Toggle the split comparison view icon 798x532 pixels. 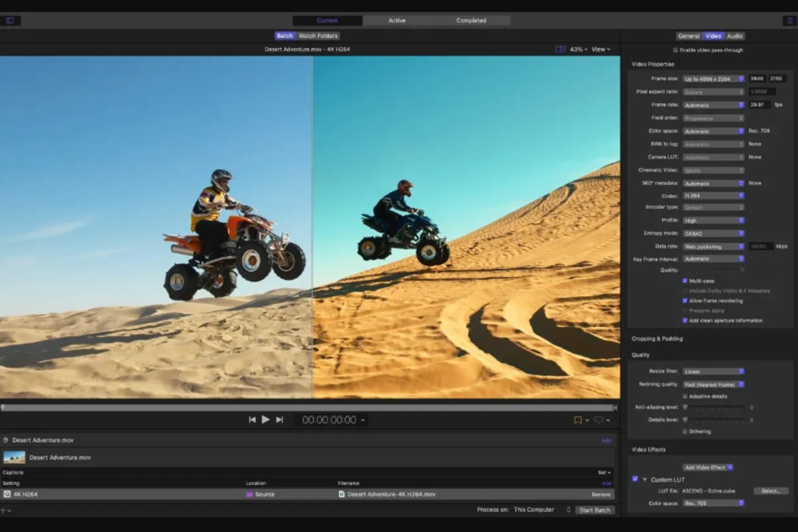pos(560,49)
